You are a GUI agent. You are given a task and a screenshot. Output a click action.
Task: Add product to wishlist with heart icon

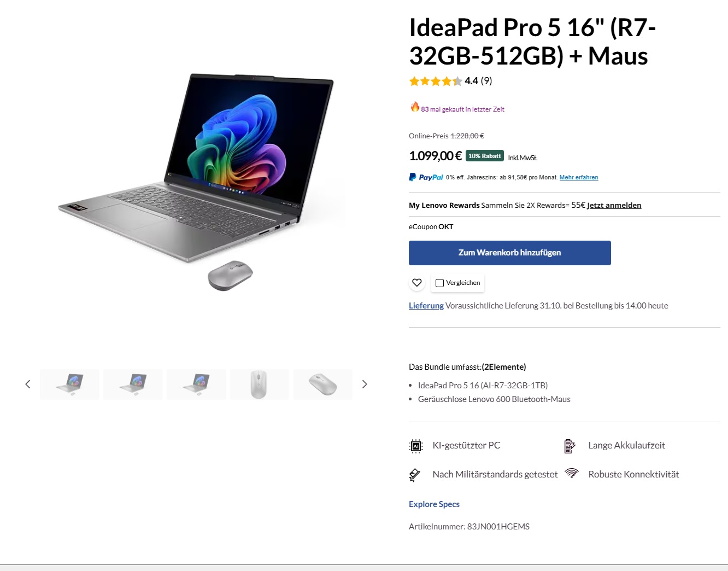click(x=417, y=283)
